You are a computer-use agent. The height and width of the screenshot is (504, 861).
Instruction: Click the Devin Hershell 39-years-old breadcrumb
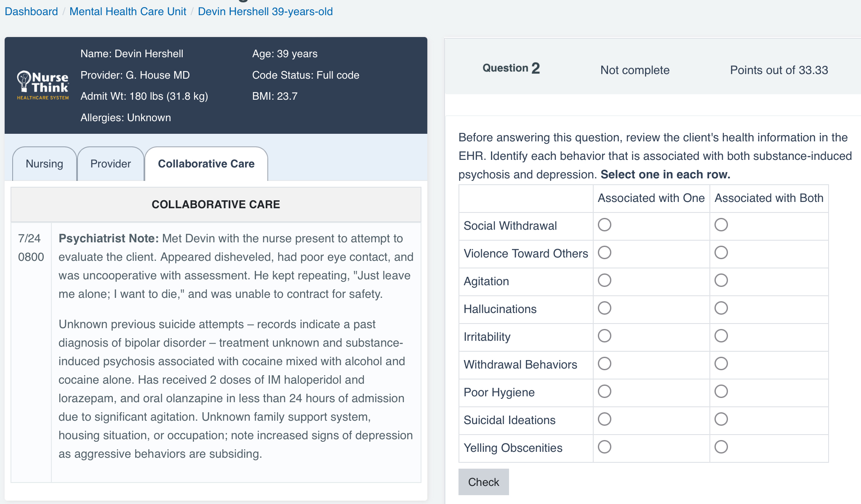(x=265, y=11)
